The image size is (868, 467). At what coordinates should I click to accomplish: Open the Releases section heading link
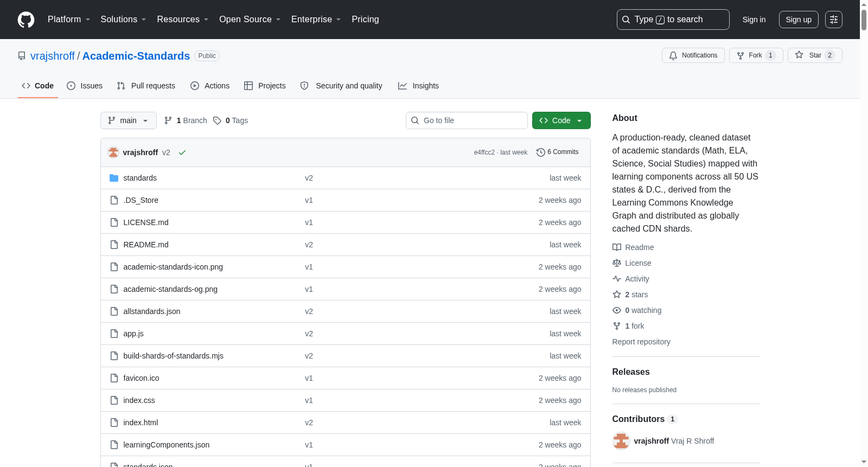pos(631,372)
